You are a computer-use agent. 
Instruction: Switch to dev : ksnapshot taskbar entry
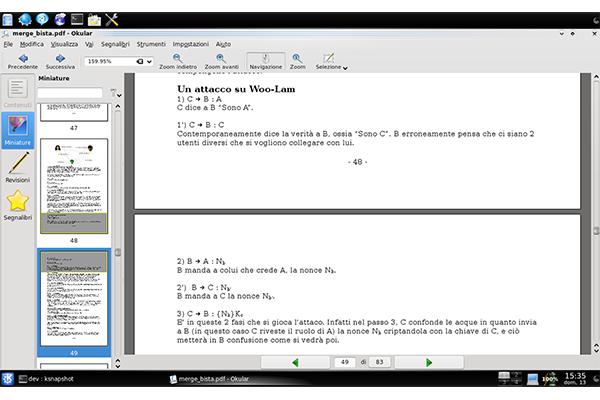[x=46, y=379]
